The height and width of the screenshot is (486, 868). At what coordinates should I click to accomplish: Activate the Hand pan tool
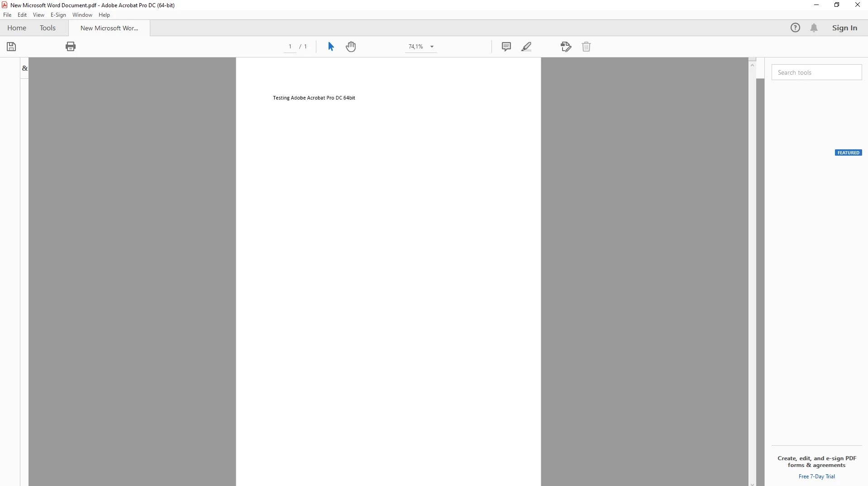tap(351, 47)
